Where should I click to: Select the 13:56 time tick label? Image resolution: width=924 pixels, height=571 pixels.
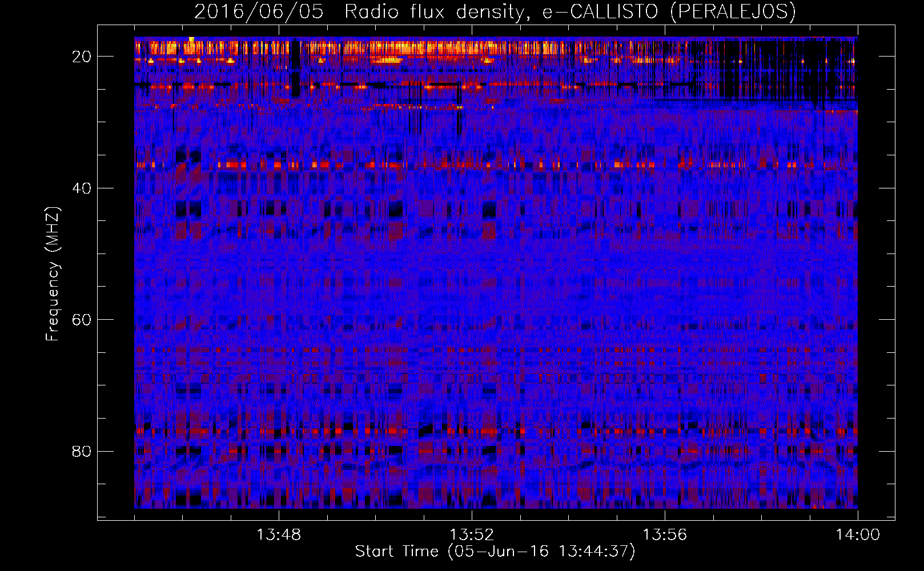point(665,535)
